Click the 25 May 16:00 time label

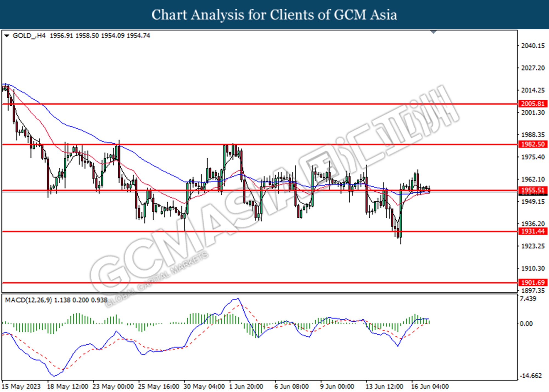pyautogui.click(x=159, y=387)
